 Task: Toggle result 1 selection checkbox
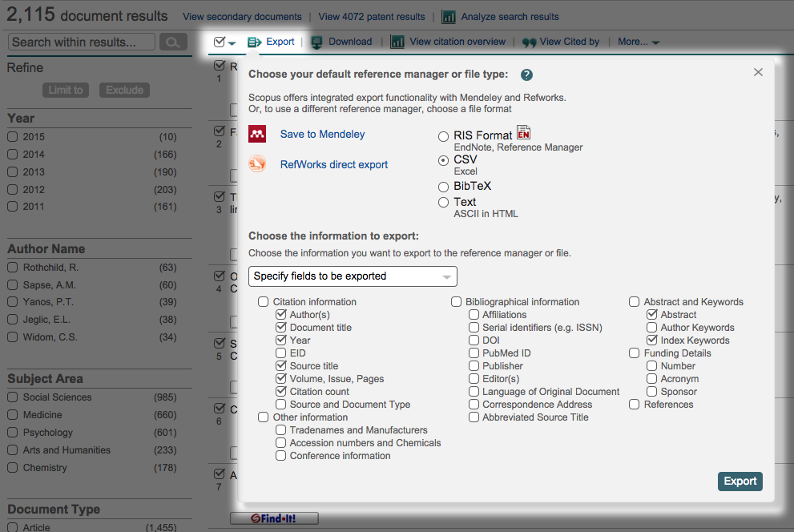(220, 65)
